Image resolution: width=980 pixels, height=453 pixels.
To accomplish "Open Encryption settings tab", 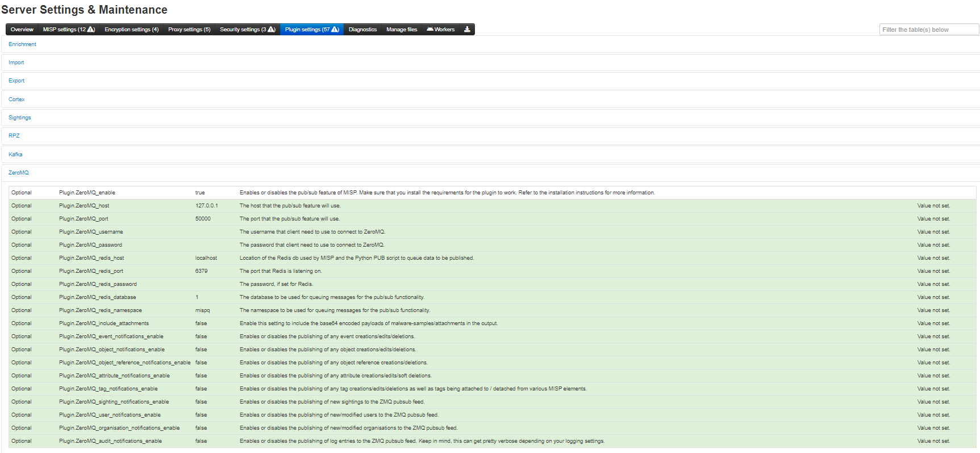I will (131, 30).
